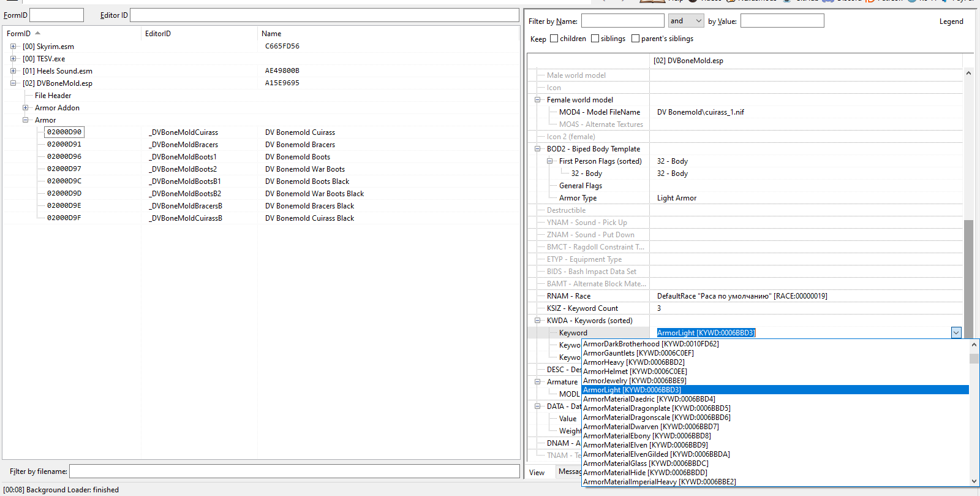980x496 pixels.
Task: Select record 02000D9C Boots Black
Action: click(64, 181)
